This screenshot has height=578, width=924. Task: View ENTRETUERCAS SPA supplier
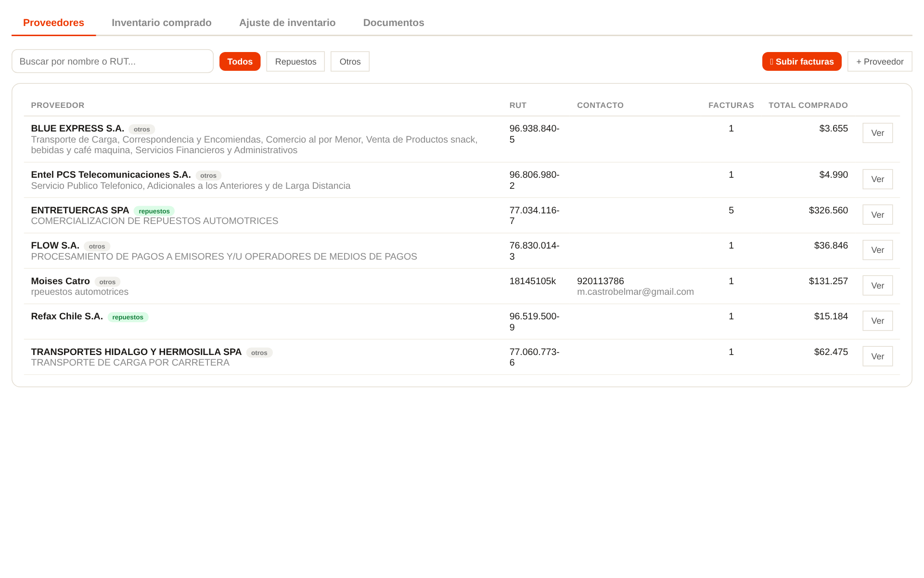pos(877,215)
